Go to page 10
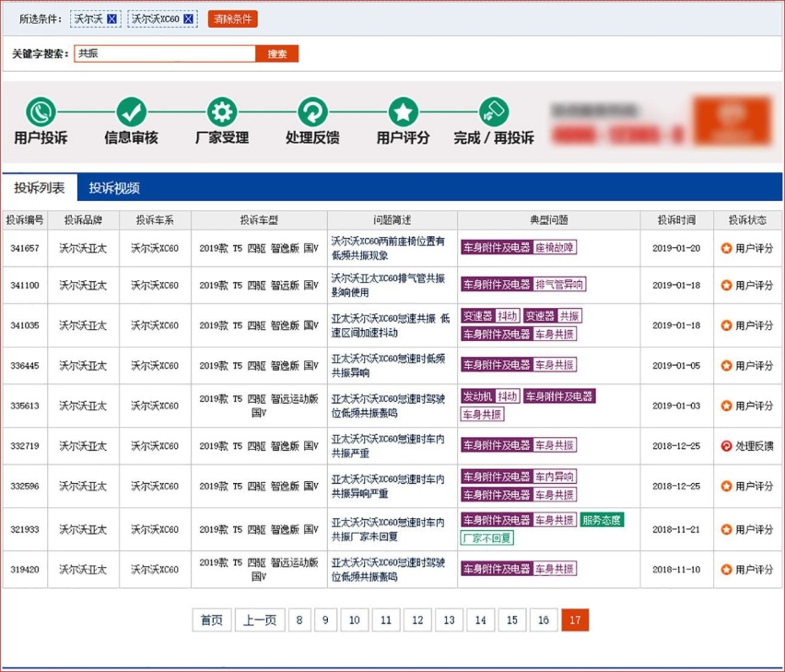This screenshot has width=785, height=672. (355, 620)
